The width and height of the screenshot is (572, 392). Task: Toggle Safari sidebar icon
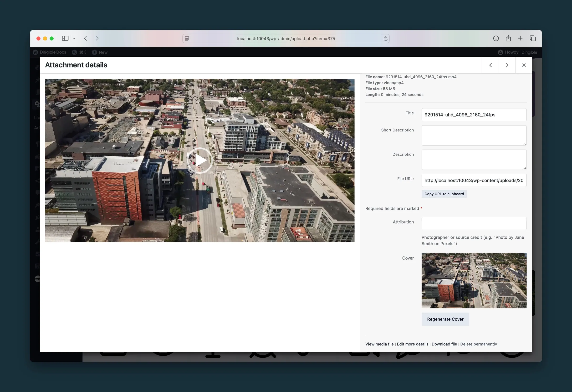(x=65, y=38)
